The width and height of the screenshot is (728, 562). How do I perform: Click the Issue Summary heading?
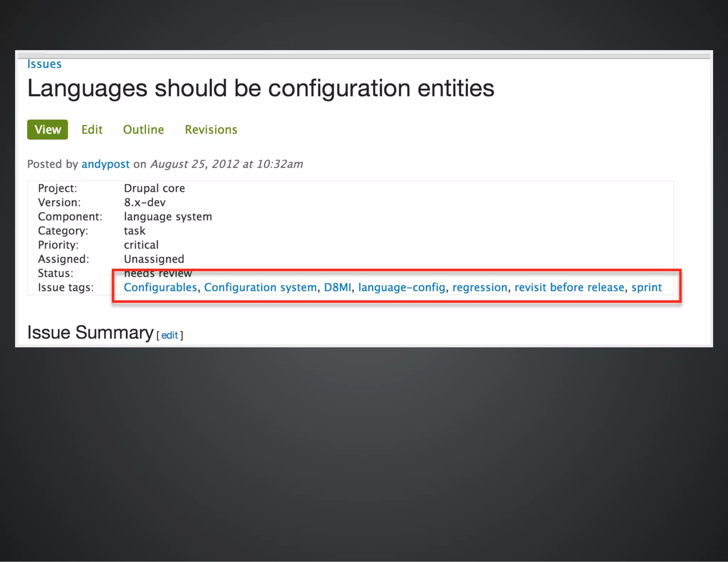90,333
